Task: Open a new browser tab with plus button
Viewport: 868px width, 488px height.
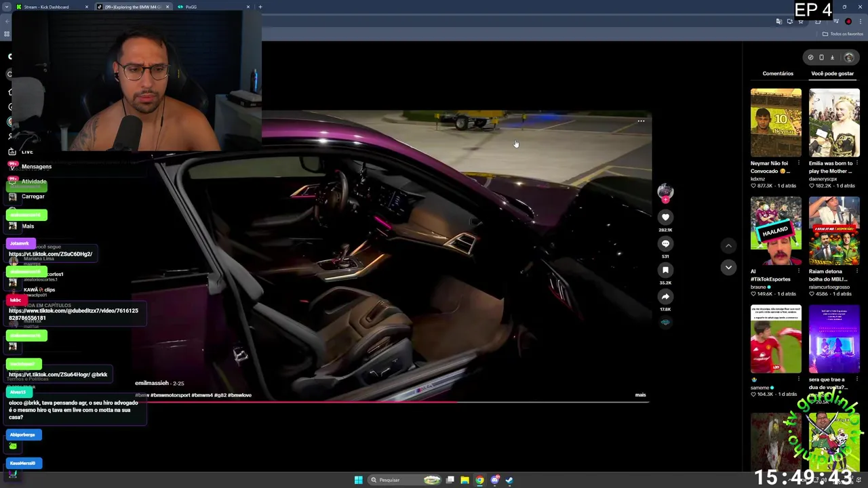Action: tap(260, 7)
